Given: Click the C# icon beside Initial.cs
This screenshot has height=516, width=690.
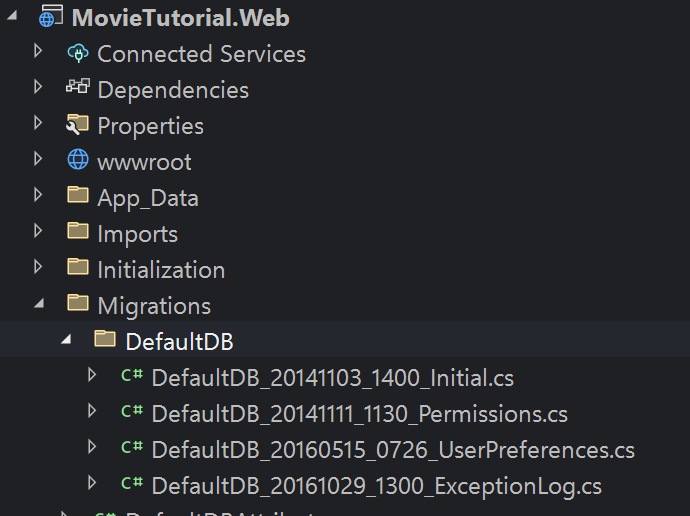Looking at the screenshot, I should click(x=131, y=377).
